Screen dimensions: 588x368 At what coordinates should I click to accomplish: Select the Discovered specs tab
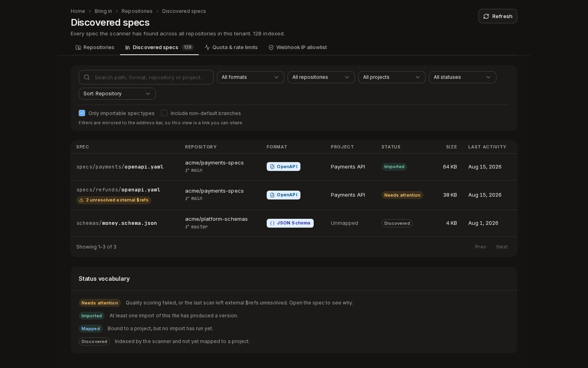pyautogui.click(x=159, y=47)
